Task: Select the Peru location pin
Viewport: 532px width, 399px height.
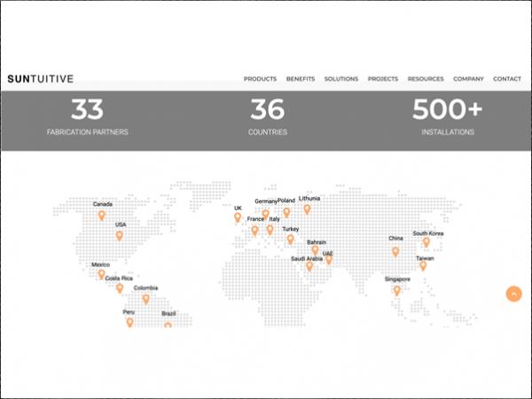Action: 129,323
